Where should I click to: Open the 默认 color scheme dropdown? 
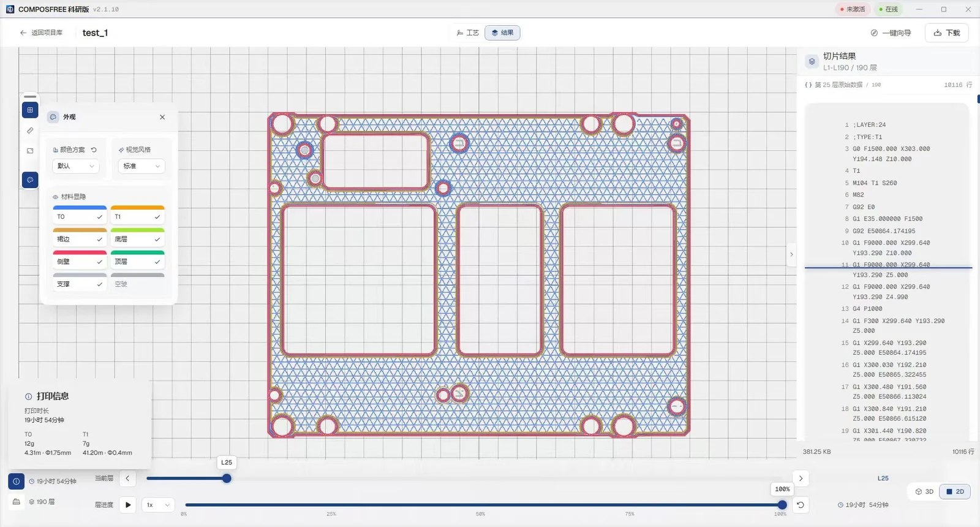click(76, 166)
